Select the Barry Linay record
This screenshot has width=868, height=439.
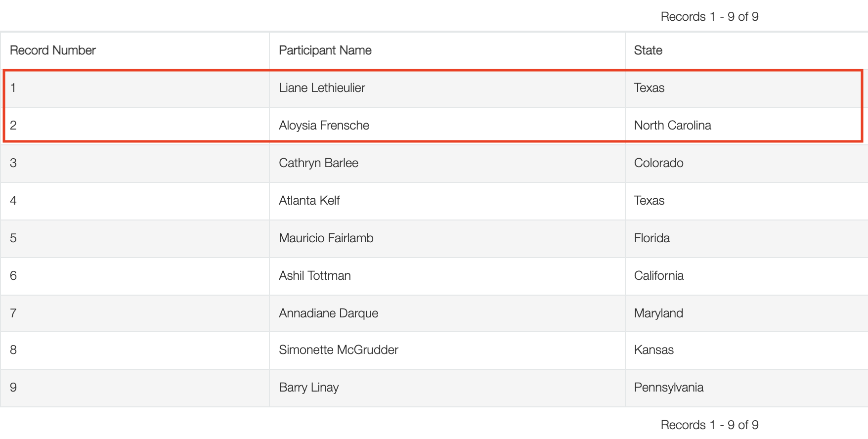[x=308, y=388]
